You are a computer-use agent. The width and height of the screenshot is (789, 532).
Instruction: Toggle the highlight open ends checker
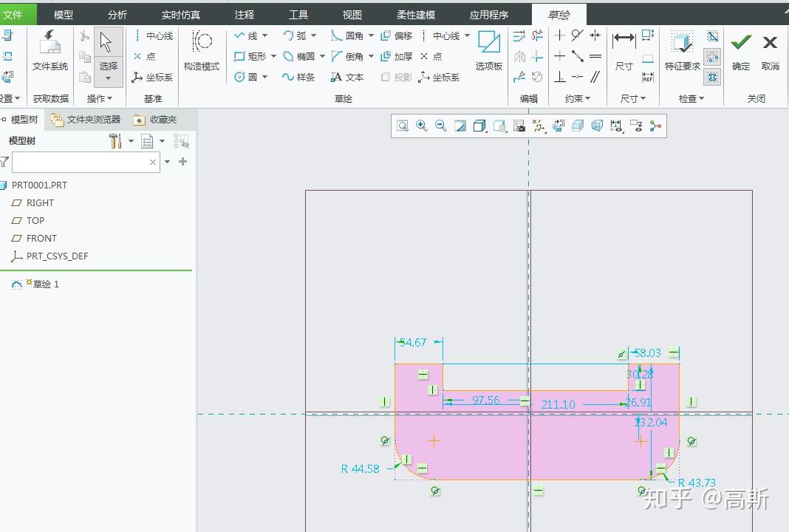pos(712,57)
